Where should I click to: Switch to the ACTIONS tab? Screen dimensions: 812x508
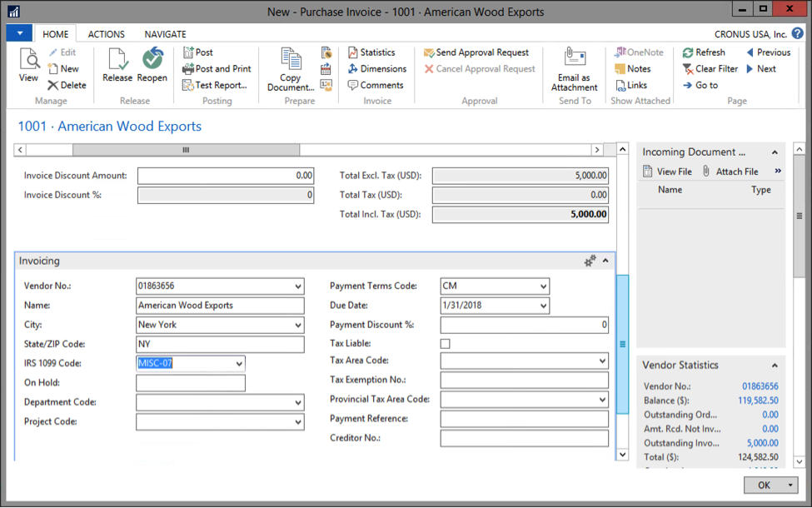coord(106,34)
